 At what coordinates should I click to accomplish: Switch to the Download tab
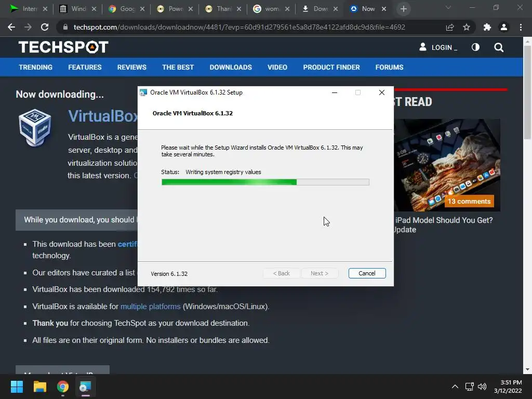[x=320, y=9]
